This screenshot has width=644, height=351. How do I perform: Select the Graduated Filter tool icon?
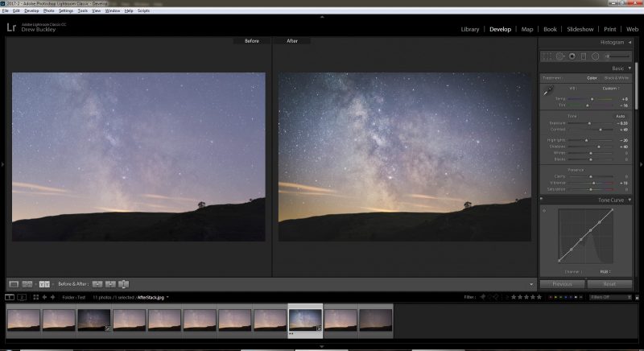583,56
